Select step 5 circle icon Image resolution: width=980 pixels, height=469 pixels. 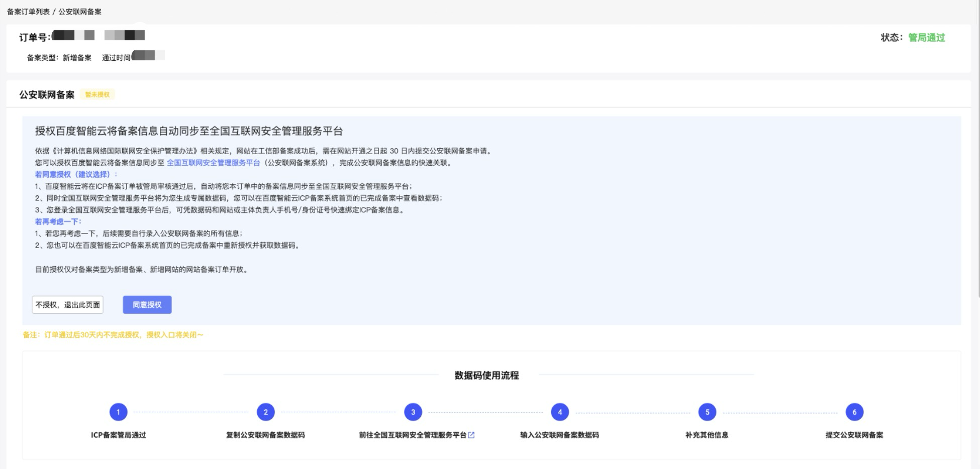tap(707, 412)
